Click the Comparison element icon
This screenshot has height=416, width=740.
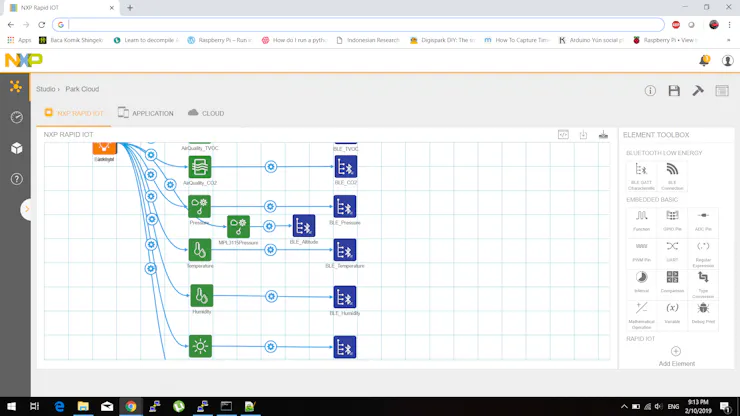[x=672, y=278]
